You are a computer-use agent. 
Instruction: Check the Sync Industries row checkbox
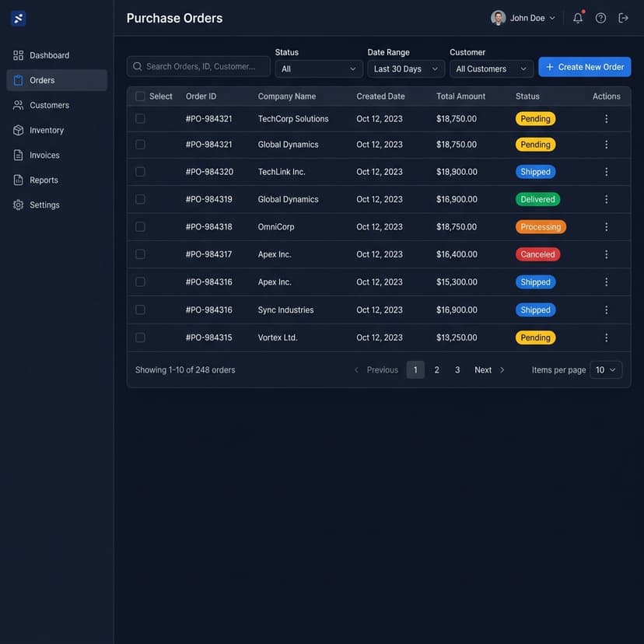tap(140, 310)
